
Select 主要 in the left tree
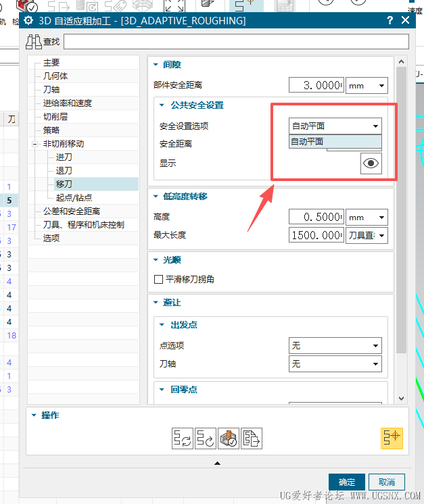point(51,63)
